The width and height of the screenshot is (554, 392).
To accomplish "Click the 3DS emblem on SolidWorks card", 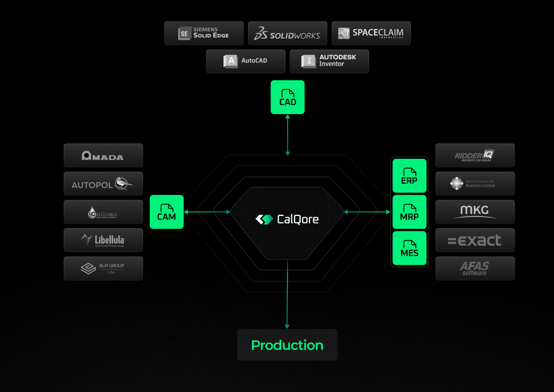I will pos(261,33).
